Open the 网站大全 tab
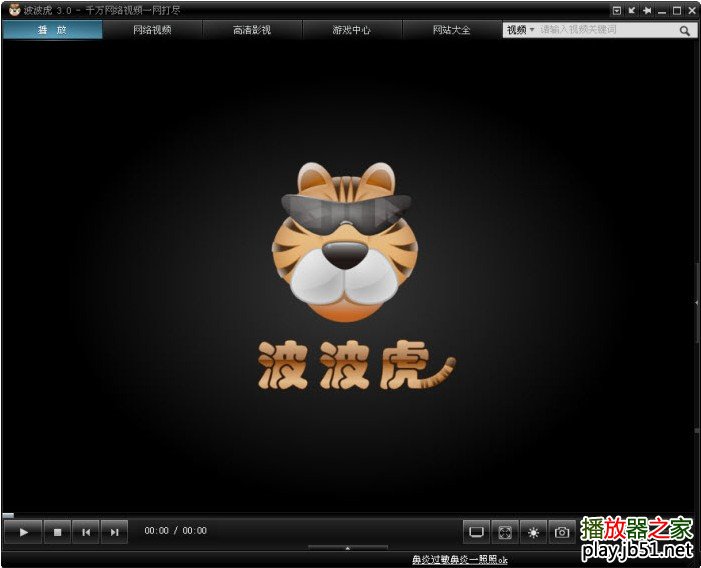This screenshot has width=701, height=568. (452, 30)
